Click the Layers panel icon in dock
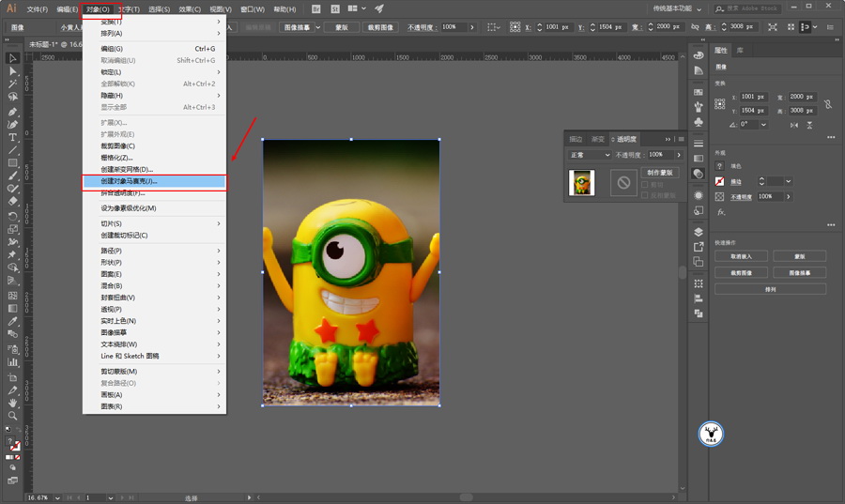Viewport: 845px width, 504px height. [699, 232]
